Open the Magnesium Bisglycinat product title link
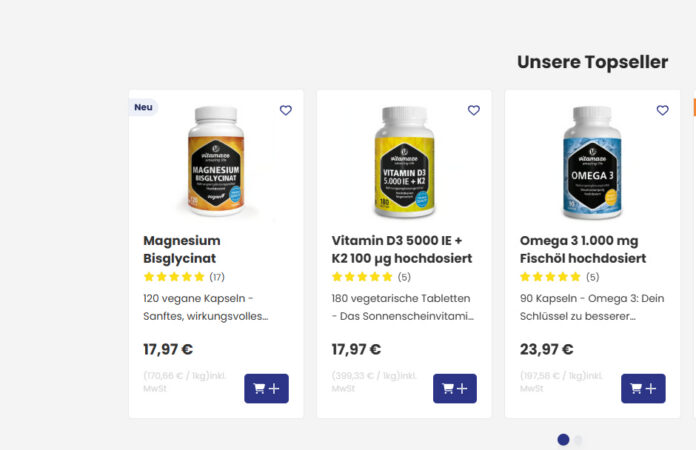Screen dimensions: 696x450 182,249
